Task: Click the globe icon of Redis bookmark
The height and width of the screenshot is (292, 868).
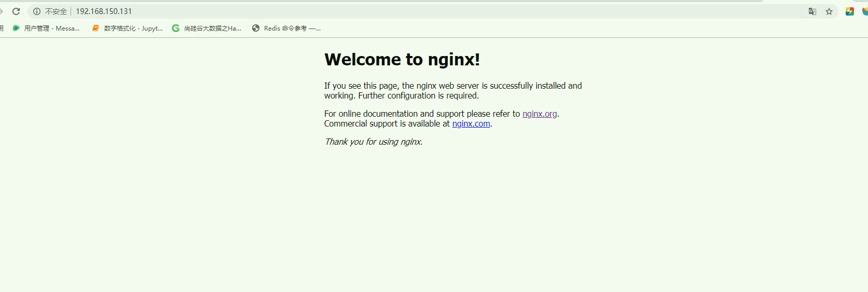Action: [x=256, y=29]
